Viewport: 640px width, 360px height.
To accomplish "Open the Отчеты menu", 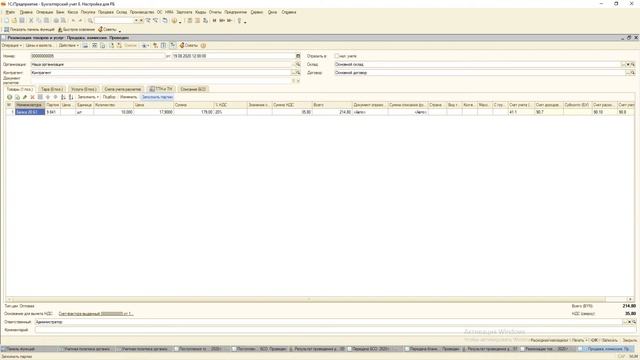I will coord(215,12).
